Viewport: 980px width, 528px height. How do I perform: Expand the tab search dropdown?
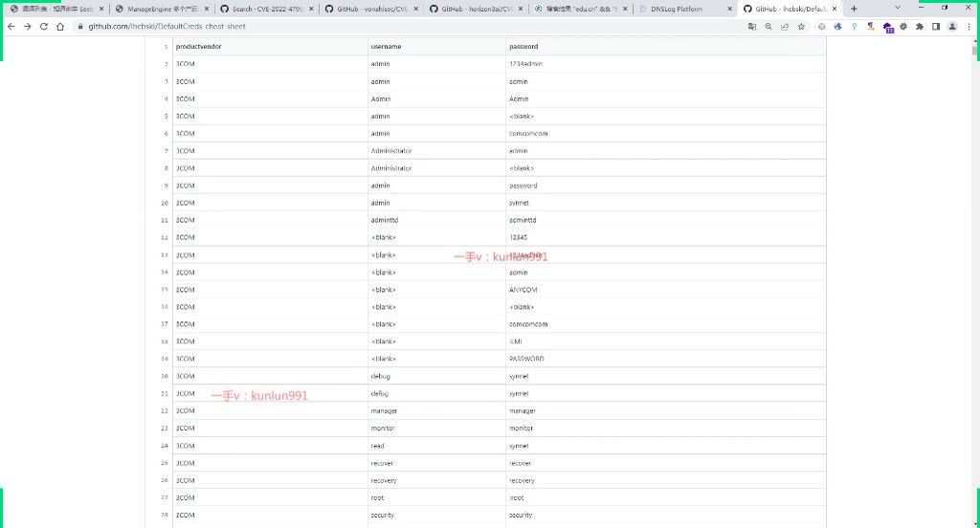point(898,8)
